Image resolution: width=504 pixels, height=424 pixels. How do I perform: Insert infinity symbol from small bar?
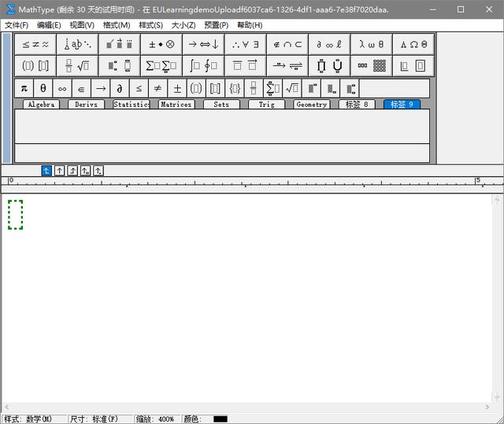click(62, 88)
